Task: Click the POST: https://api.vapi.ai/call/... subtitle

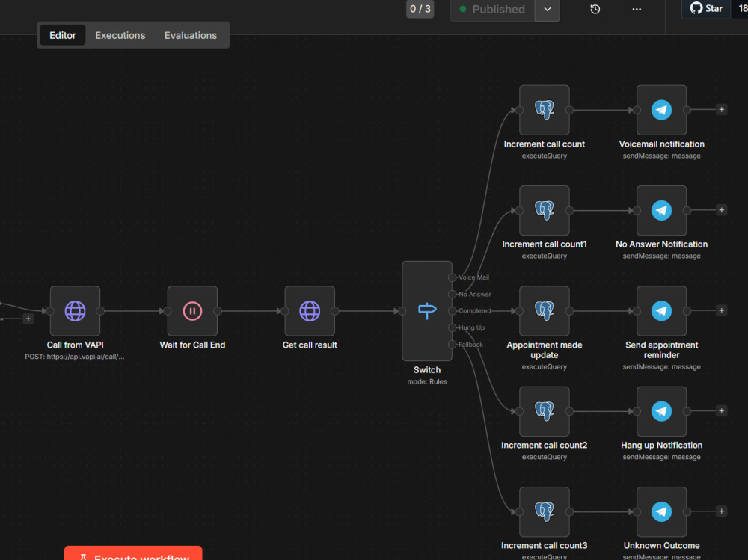Action: [74, 357]
